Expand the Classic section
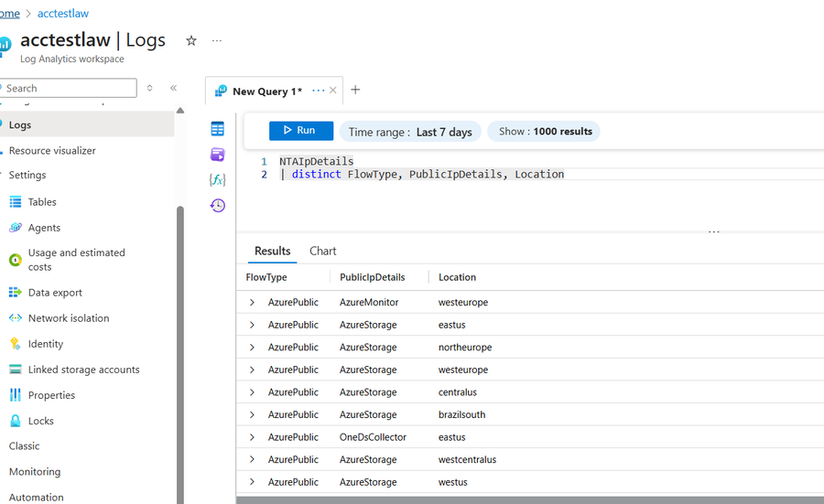 point(24,445)
